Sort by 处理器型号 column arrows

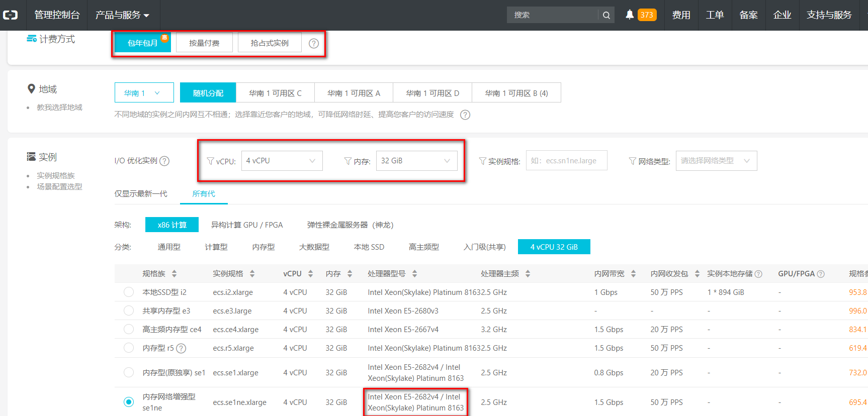(415, 274)
